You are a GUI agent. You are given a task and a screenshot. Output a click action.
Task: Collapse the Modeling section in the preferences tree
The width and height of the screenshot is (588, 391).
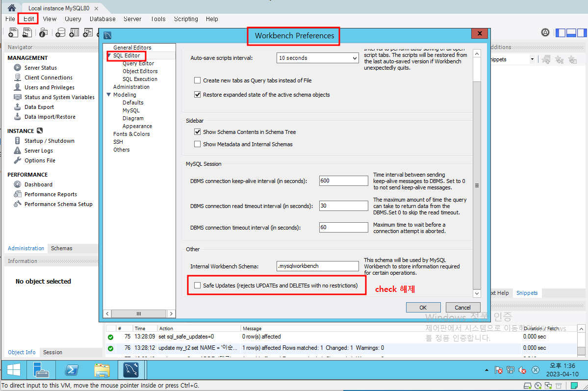108,94
